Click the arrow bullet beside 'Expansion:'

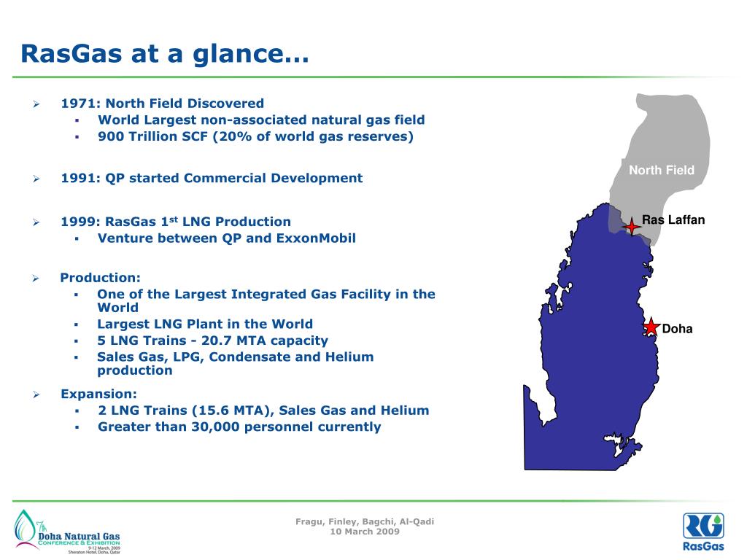click(36, 394)
